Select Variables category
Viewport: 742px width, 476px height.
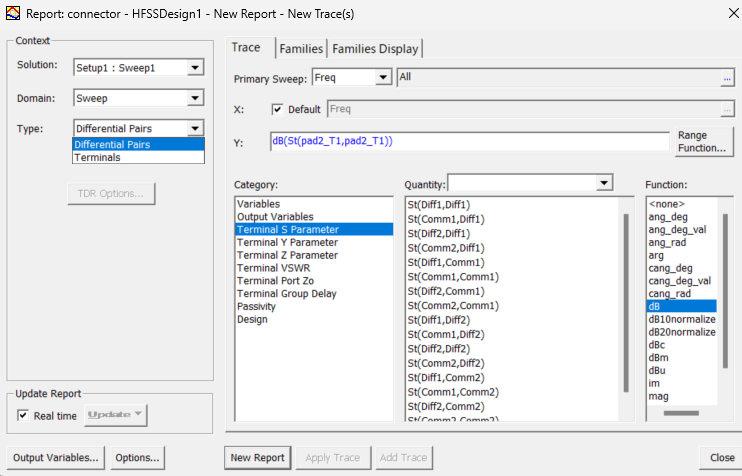click(x=314, y=204)
